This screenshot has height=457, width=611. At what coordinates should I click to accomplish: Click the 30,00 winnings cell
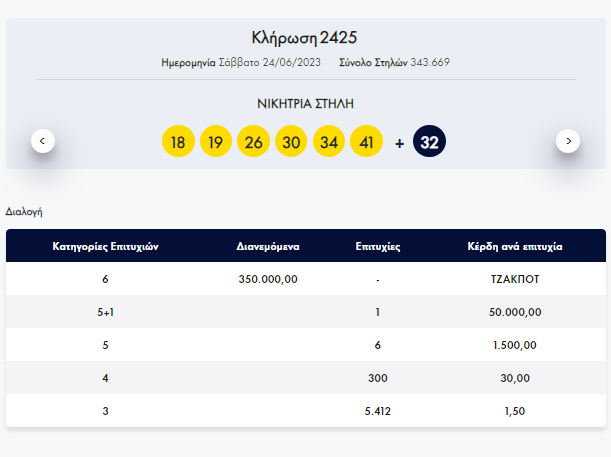coord(515,378)
